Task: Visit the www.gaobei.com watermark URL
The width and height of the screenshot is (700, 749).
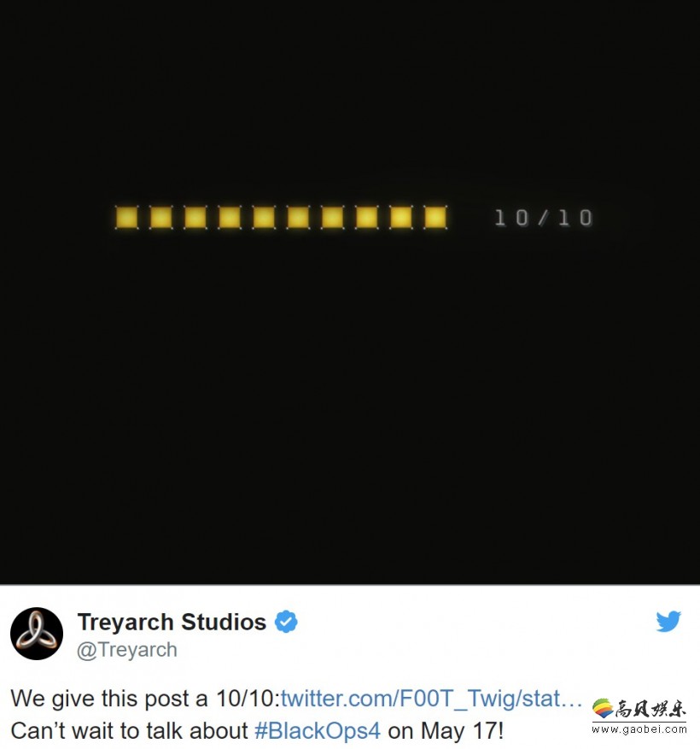Action: (639, 729)
